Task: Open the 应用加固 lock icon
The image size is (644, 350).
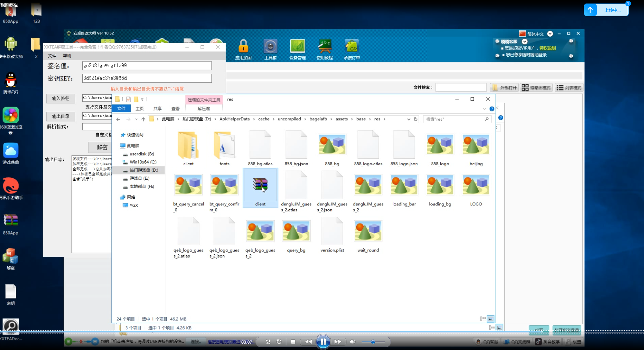Action: 243,47
